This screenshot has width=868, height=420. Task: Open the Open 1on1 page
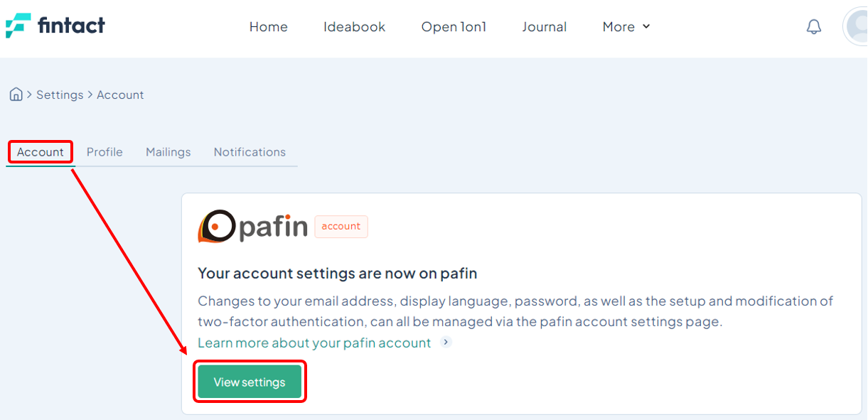[x=454, y=27]
